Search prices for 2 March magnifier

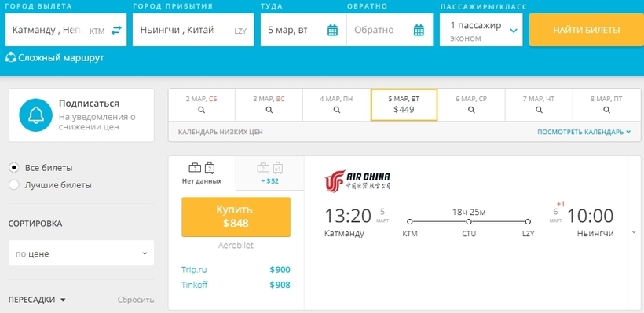pyautogui.click(x=201, y=110)
